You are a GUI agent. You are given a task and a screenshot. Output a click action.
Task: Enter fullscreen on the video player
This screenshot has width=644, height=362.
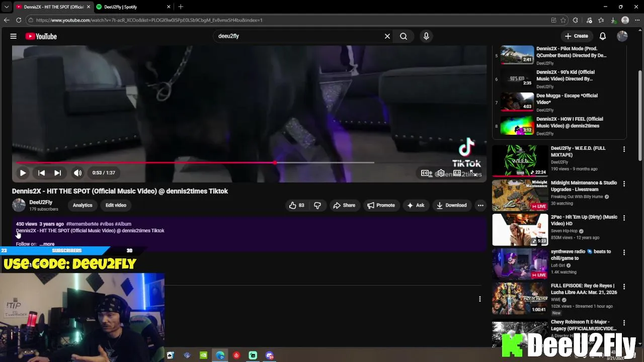pos(473,173)
